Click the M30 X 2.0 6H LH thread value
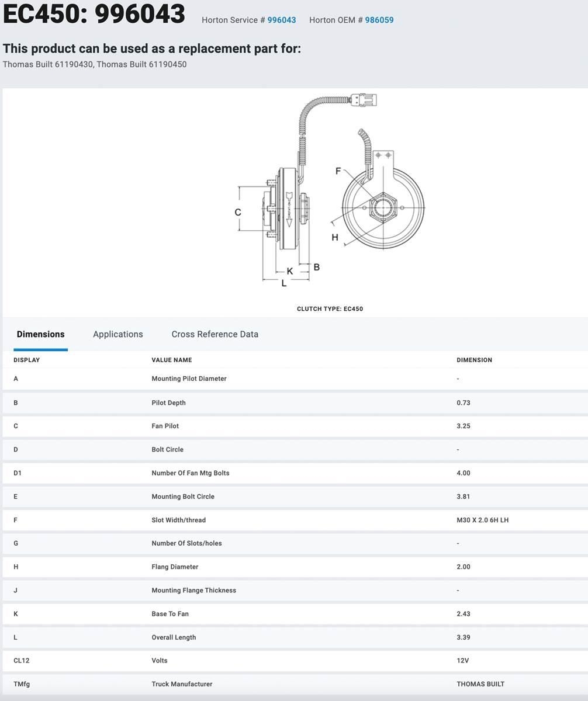 pos(482,520)
